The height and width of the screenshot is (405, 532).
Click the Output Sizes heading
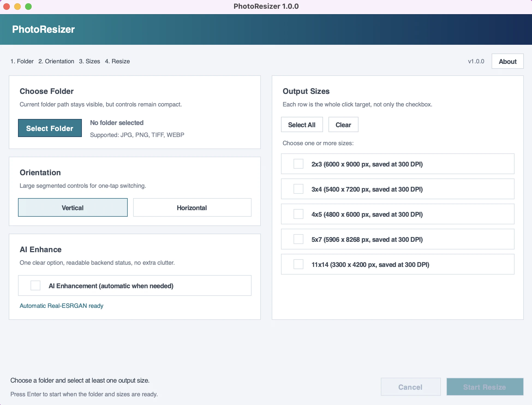tap(306, 91)
